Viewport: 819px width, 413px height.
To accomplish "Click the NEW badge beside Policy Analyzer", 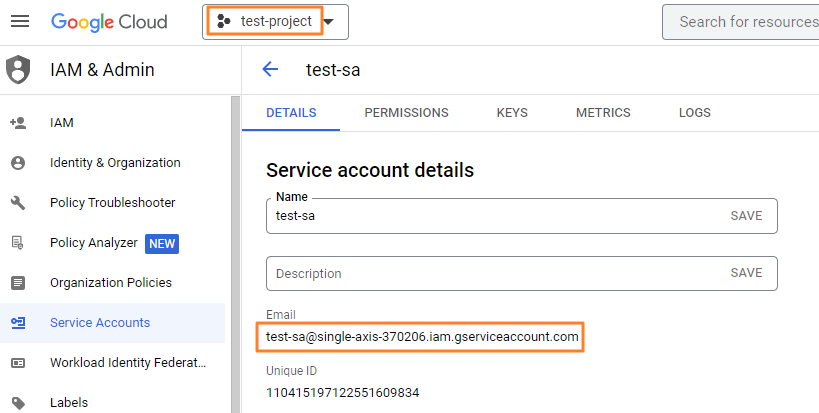I will click(x=162, y=244).
